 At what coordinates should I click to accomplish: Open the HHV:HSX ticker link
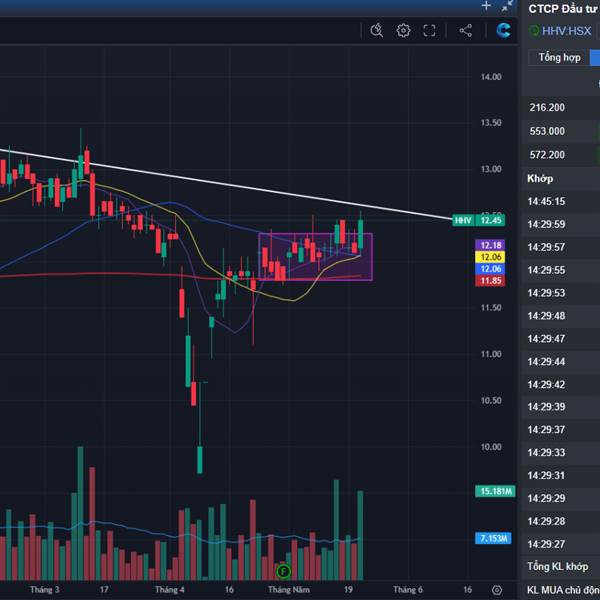[x=567, y=31]
